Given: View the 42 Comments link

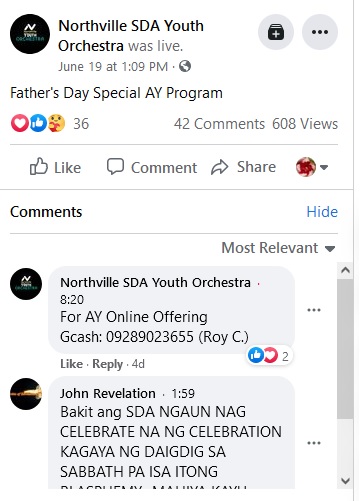Looking at the screenshot, I should pyautogui.click(x=219, y=124).
